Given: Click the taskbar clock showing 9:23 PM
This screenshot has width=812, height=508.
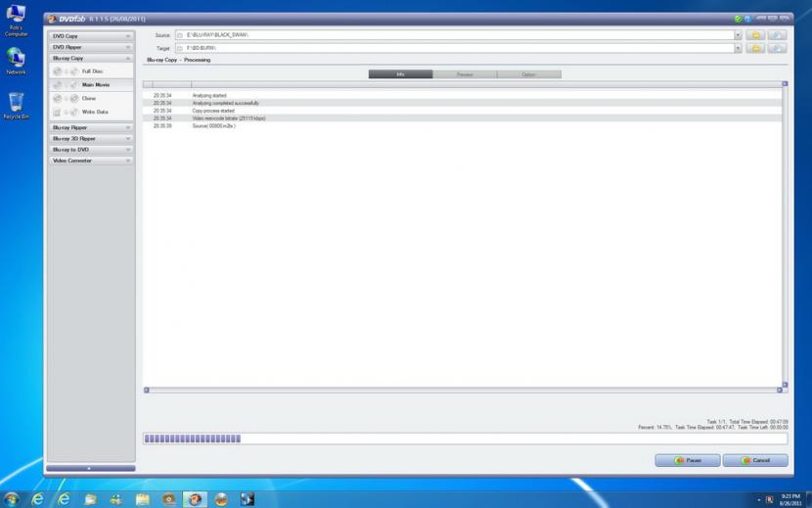Looking at the screenshot, I should click(x=791, y=500).
